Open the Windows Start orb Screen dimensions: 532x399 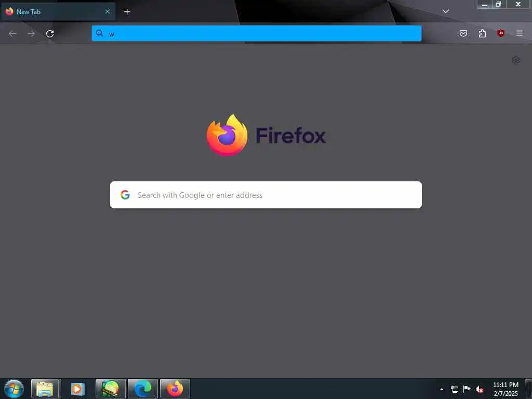(14, 389)
